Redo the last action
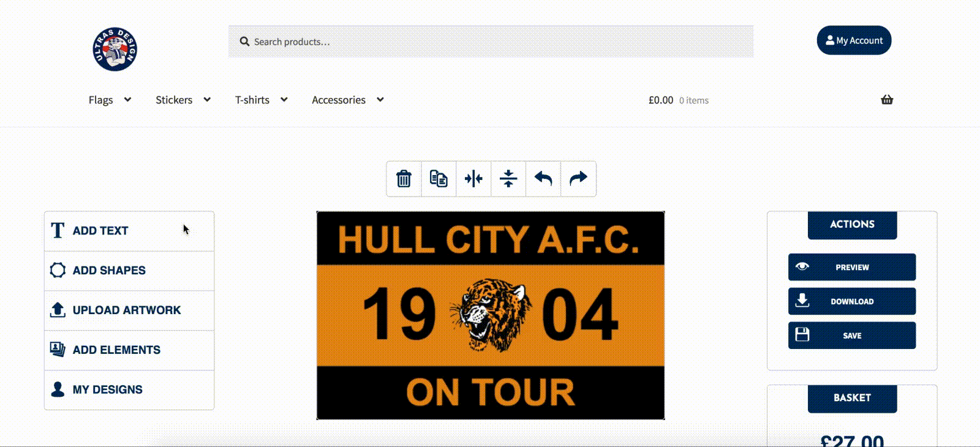This screenshot has width=980, height=447. click(578, 179)
